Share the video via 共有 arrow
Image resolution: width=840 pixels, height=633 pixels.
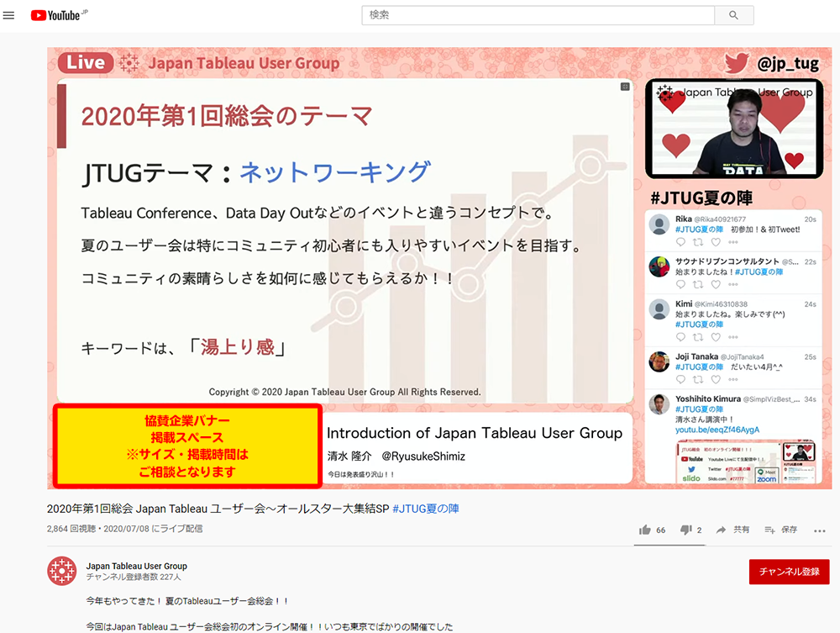[x=732, y=530]
